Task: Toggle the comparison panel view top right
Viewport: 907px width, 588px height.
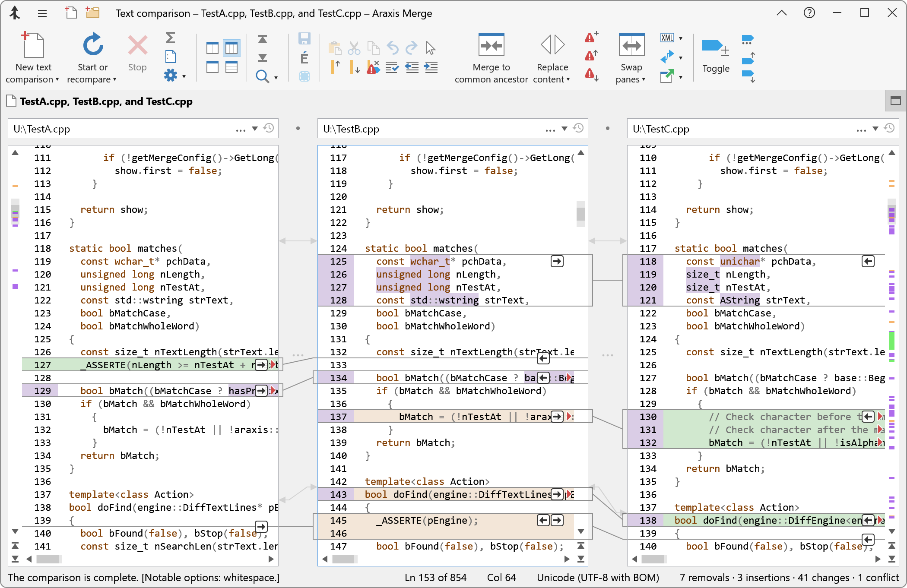Action: (895, 101)
